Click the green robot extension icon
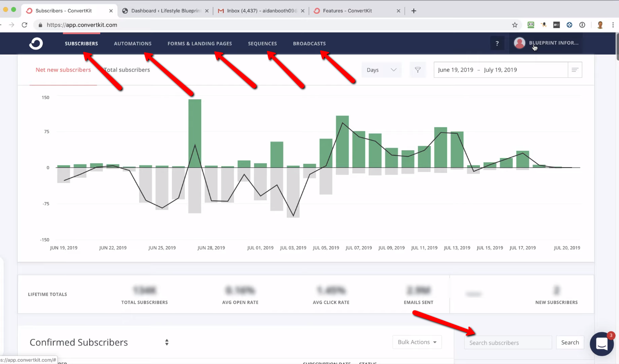 531,25
